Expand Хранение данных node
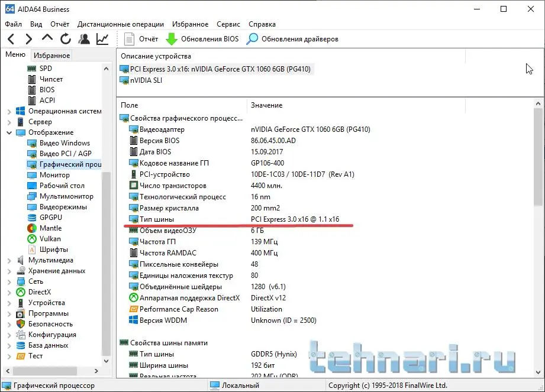The width and height of the screenshot is (545, 392). (9, 271)
